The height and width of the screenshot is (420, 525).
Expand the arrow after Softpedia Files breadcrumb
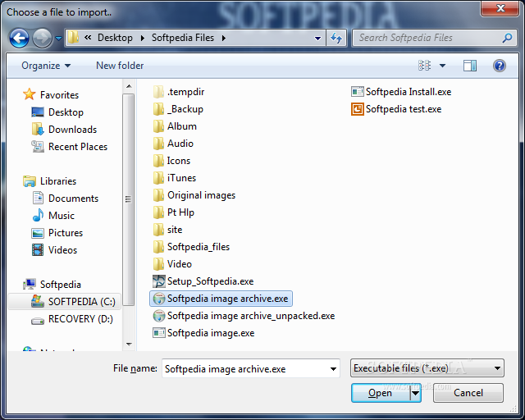224,39
